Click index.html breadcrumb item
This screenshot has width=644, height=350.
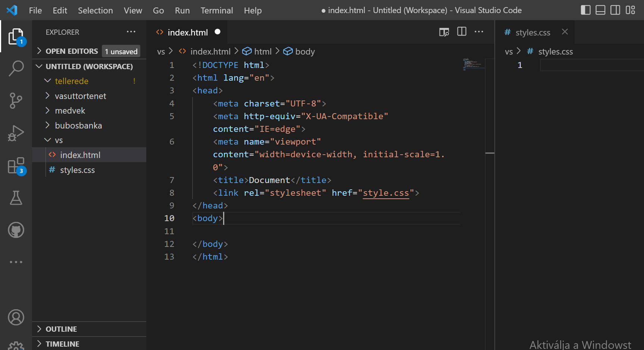point(210,52)
